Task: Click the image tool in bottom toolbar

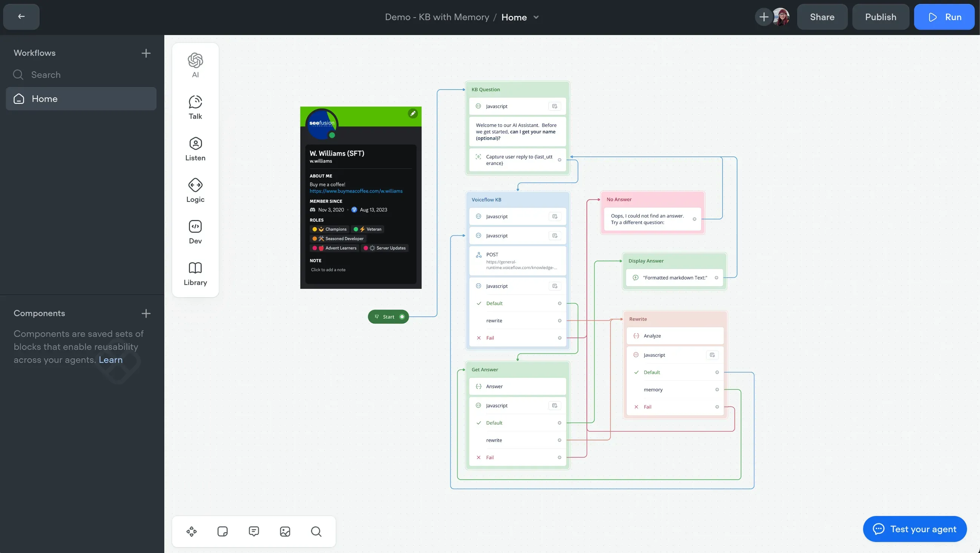Action: coord(285,531)
